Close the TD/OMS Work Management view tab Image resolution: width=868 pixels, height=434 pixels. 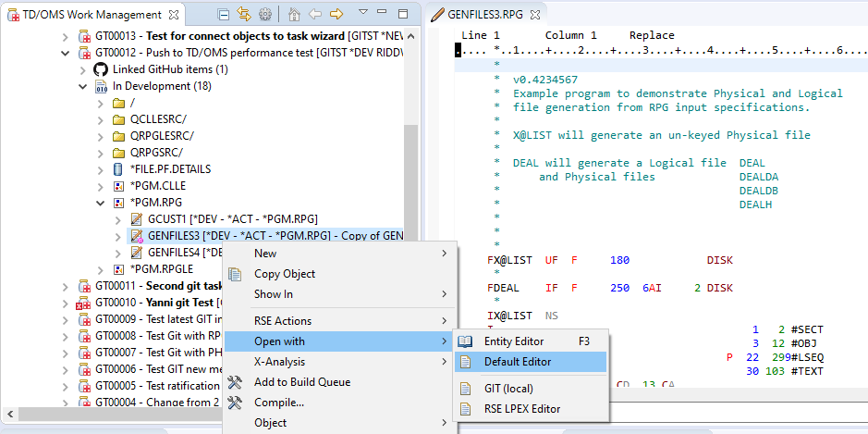tap(172, 15)
